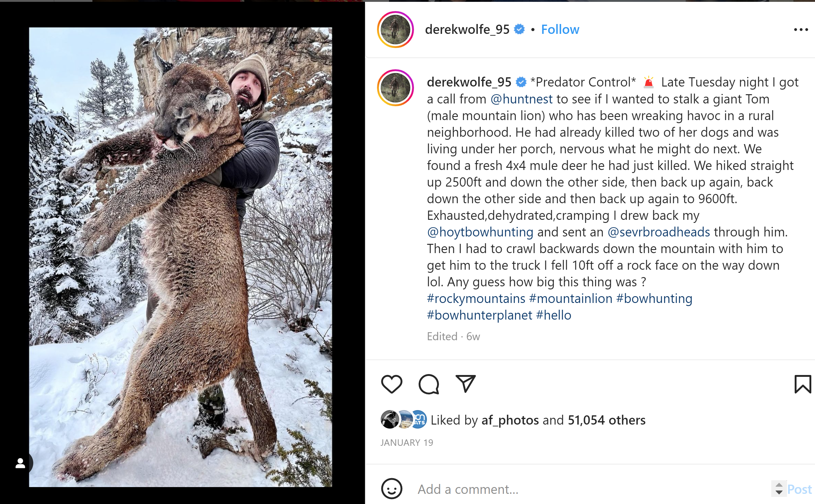
Task: Click the caption profile avatar
Action: point(395,88)
